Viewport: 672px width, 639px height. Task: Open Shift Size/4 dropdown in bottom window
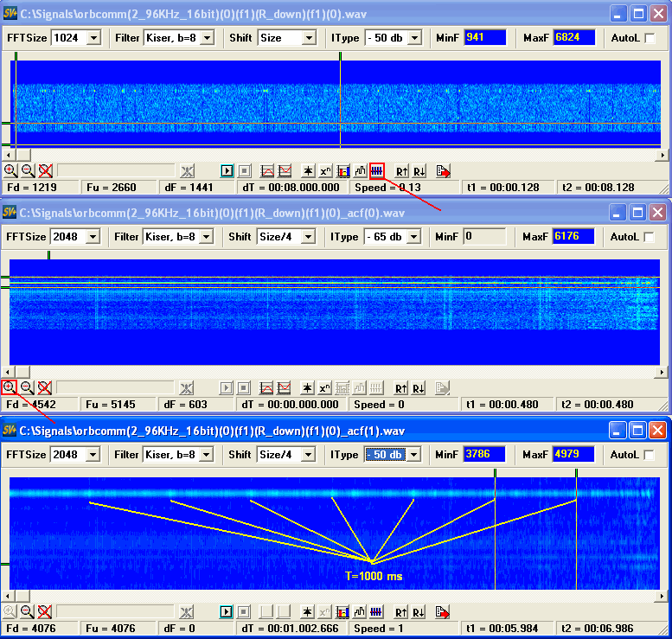[x=309, y=455]
